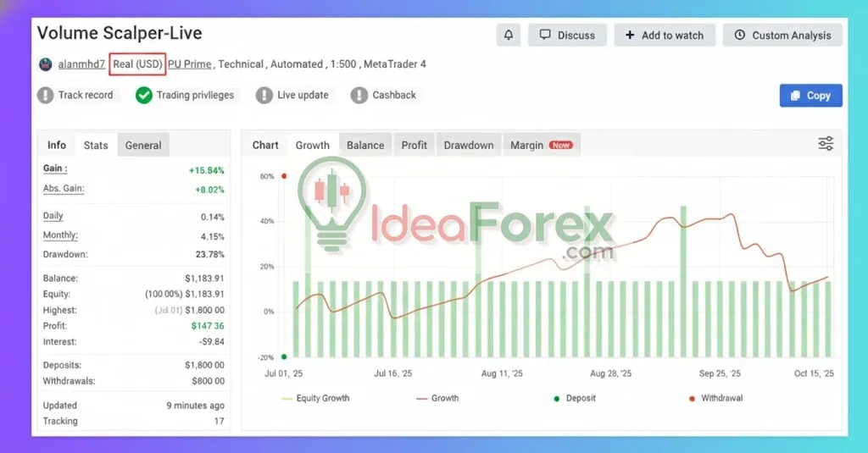Toggle Deposit legend series
The width and height of the screenshot is (868, 453).
tap(575, 398)
